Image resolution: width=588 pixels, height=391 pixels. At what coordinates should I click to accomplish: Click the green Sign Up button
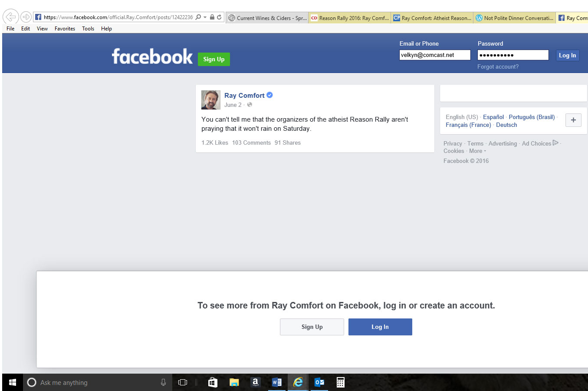coord(214,60)
